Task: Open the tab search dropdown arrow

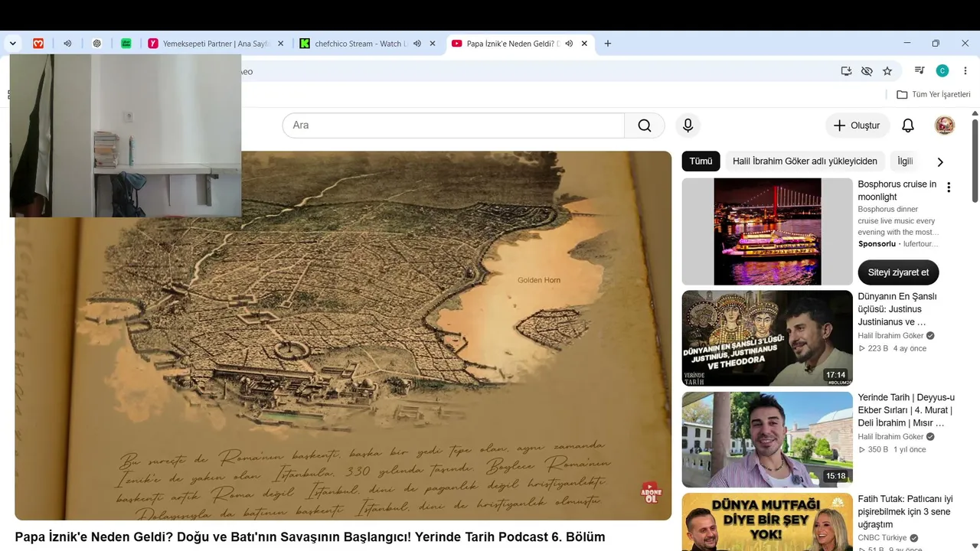Action: (x=12, y=44)
